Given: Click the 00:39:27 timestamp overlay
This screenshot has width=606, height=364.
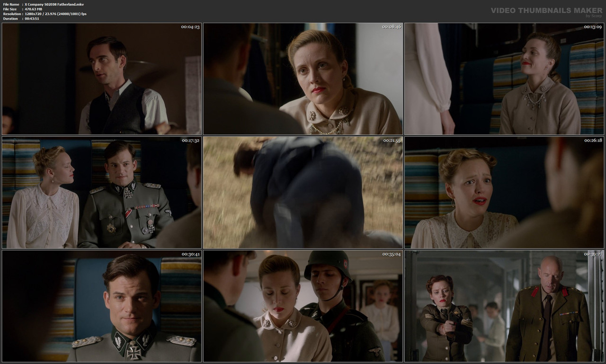Looking at the screenshot, I should 593,255.
